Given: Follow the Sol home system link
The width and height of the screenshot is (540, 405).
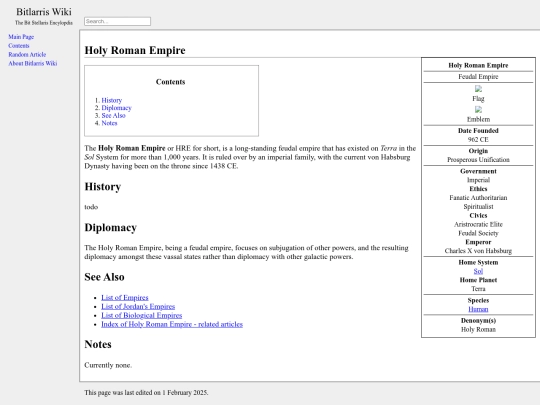Looking at the screenshot, I should 478,271.
